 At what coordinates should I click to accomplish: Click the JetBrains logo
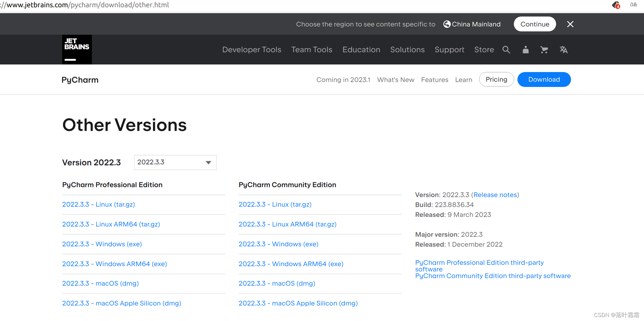click(x=77, y=49)
